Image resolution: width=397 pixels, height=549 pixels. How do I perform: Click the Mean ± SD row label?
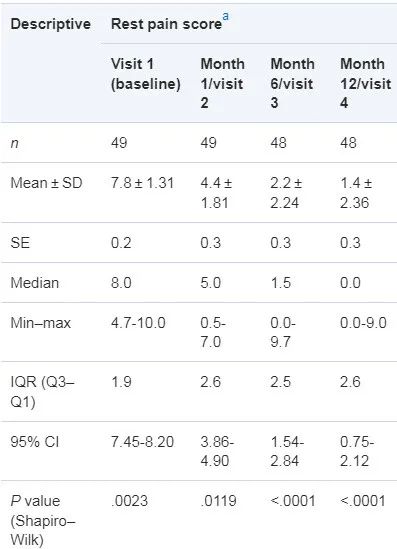pyautogui.click(x=46, y=183)
